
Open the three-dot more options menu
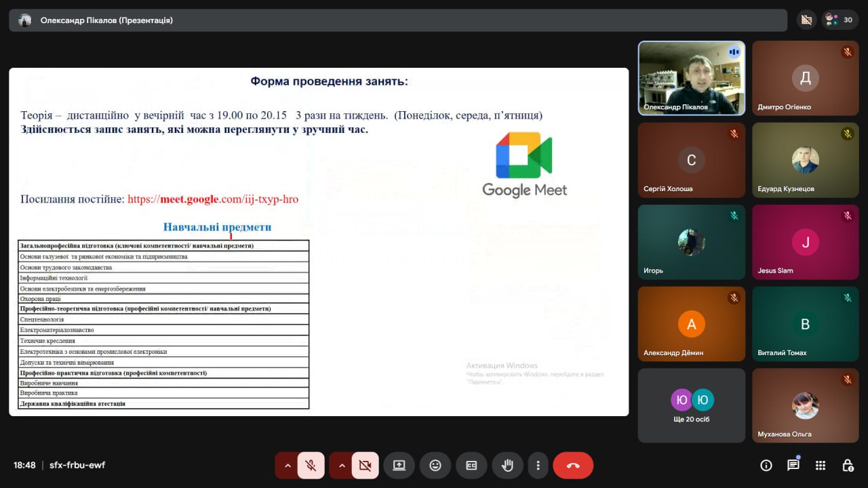[x=538, y=466]
